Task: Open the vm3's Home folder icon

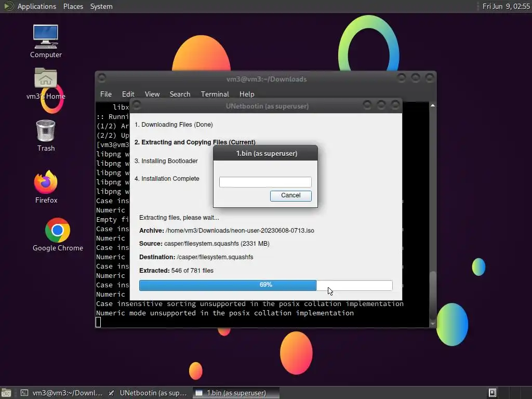Action: click(46, 84)
